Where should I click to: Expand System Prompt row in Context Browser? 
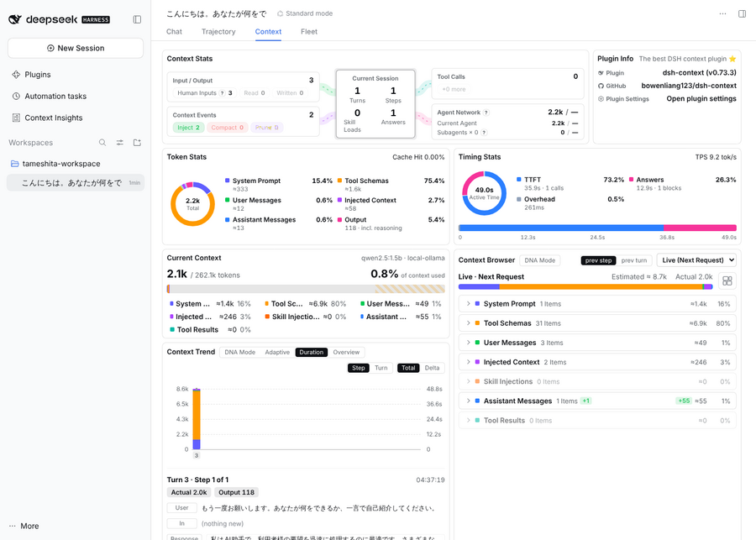(x=597, y=304)
